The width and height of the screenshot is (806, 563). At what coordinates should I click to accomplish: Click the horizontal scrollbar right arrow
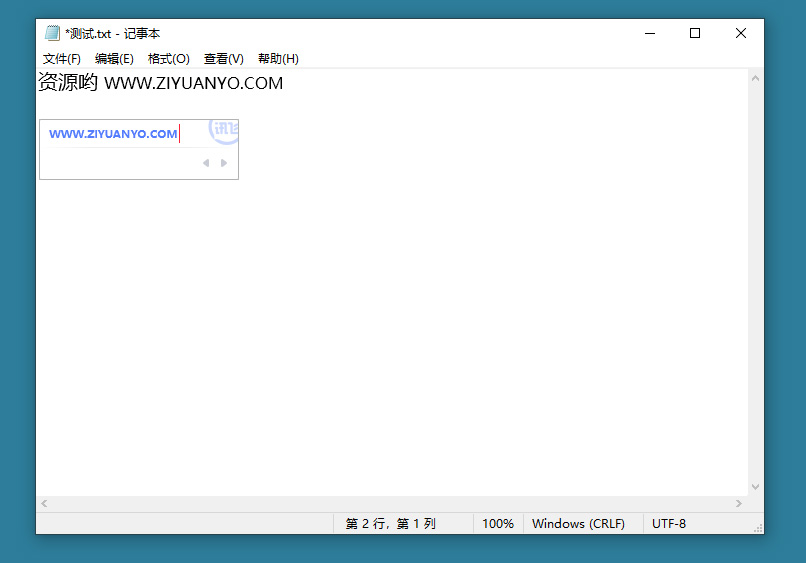pos(739,503)
